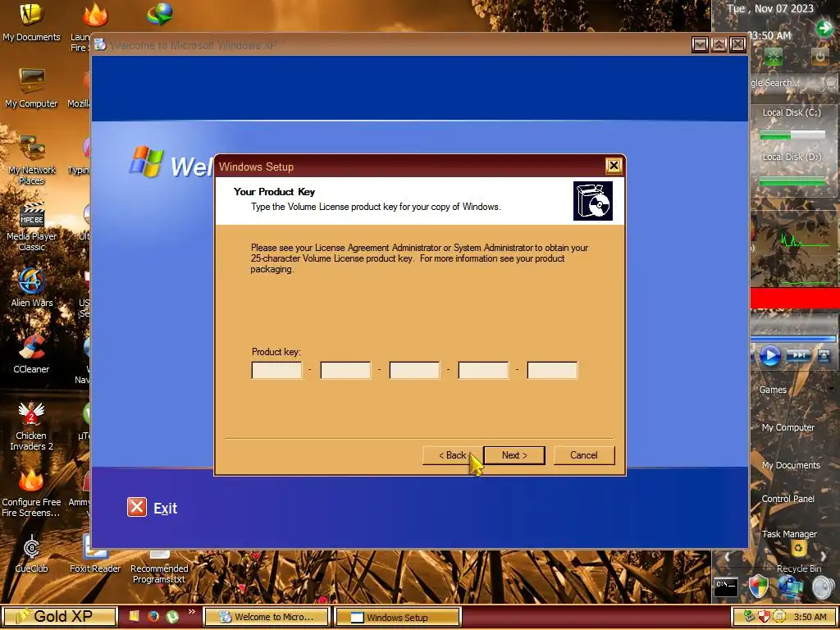Minimize the Welcome to Microsoft Windows XP window
The width and height of the screenshot is (840, 630).
pyautogui.click(x=700, y=45)
